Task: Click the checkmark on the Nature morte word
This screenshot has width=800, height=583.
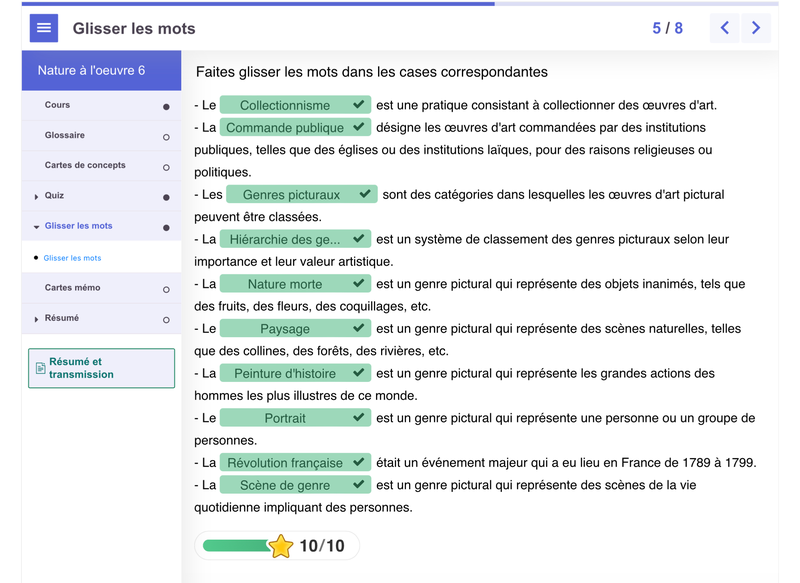Action: (358, 284)
